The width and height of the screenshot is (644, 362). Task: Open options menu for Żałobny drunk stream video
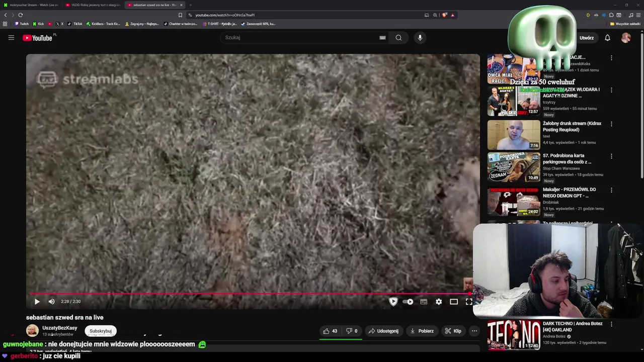[611, 124]
